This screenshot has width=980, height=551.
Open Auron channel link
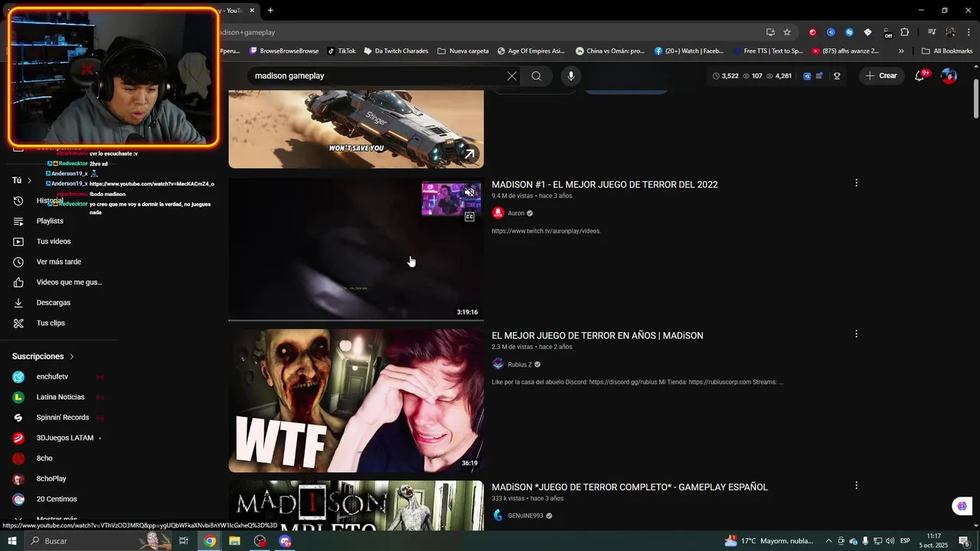(516, 214)
